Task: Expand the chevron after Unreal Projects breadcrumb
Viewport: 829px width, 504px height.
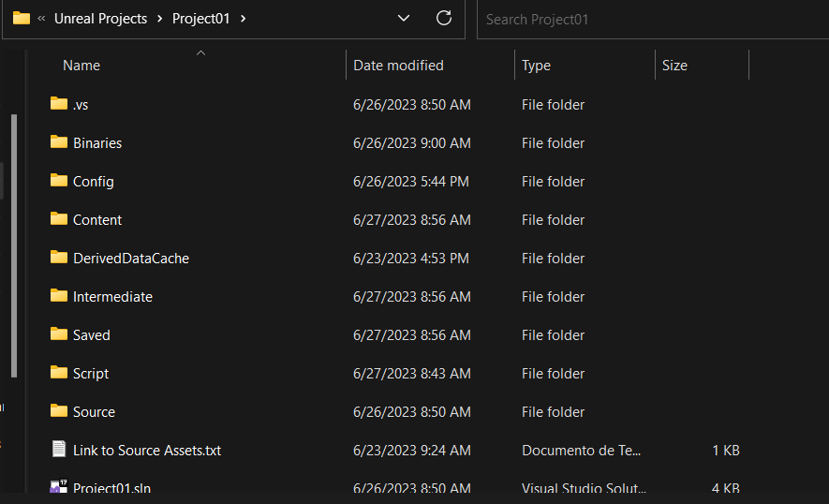Action: [160, 19]
